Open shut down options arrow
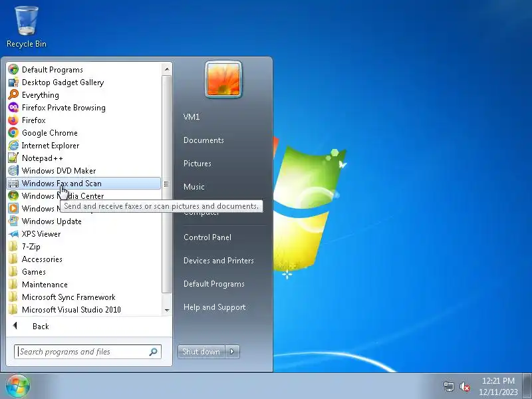This screenshot has width=532, height=399. [232, 352]
